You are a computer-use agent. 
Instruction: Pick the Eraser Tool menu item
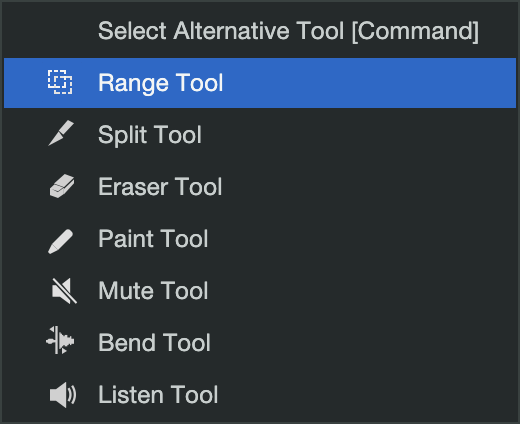260,187
